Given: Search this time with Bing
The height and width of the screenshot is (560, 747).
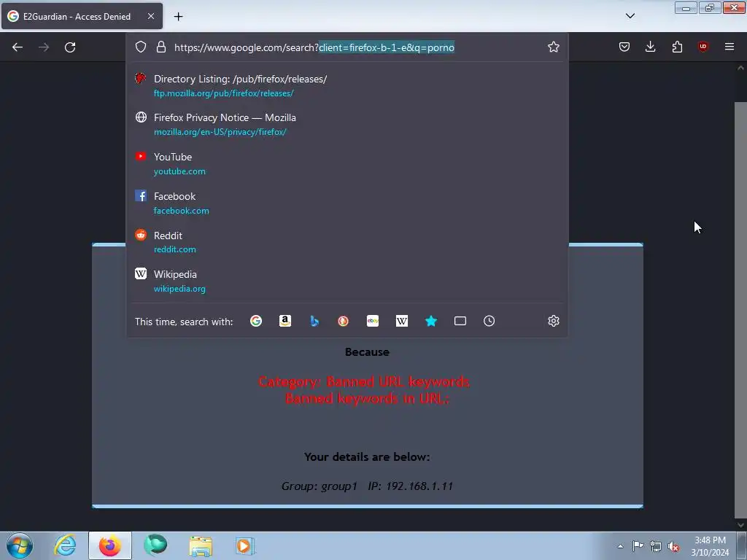Looking at the screenshot, I should [x=314, y=322].
